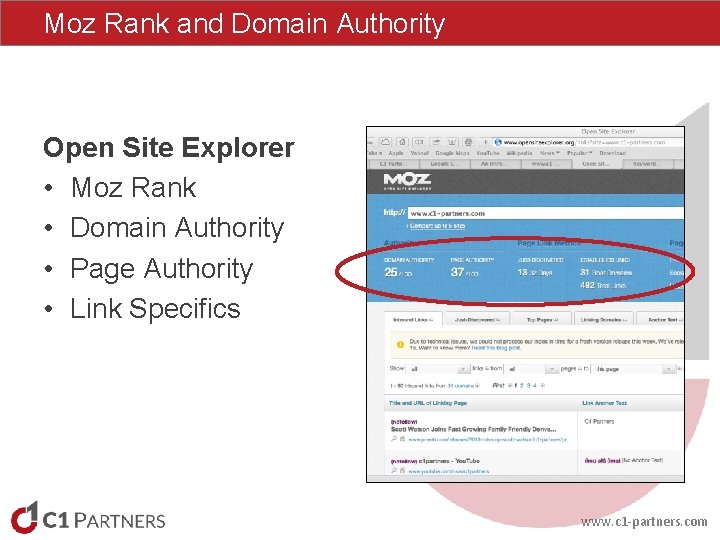The height and width of the screenshot is (540, 720).
Task: Open the Download bookmark
Action: click(x=613, y=153)
